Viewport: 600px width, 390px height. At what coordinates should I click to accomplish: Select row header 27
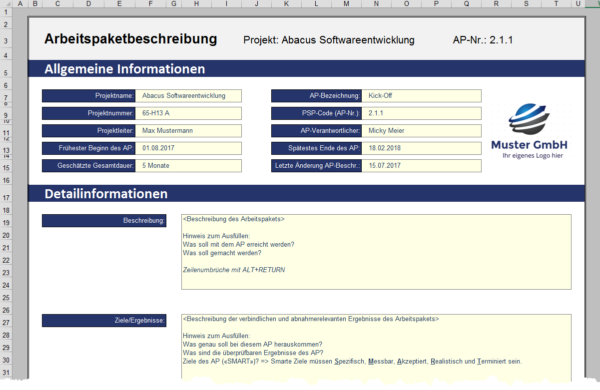pyautogui.click(x=6, y=322)
